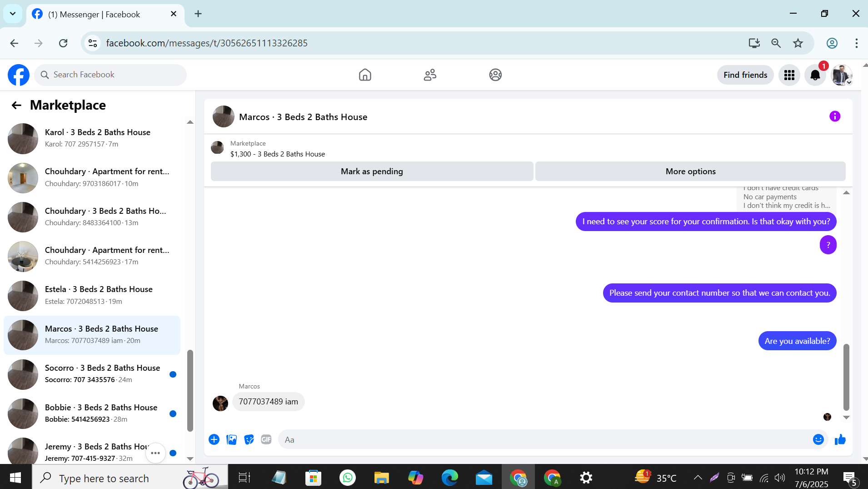Open the $1,300 3 Beds 2 Baths listing

277,154
